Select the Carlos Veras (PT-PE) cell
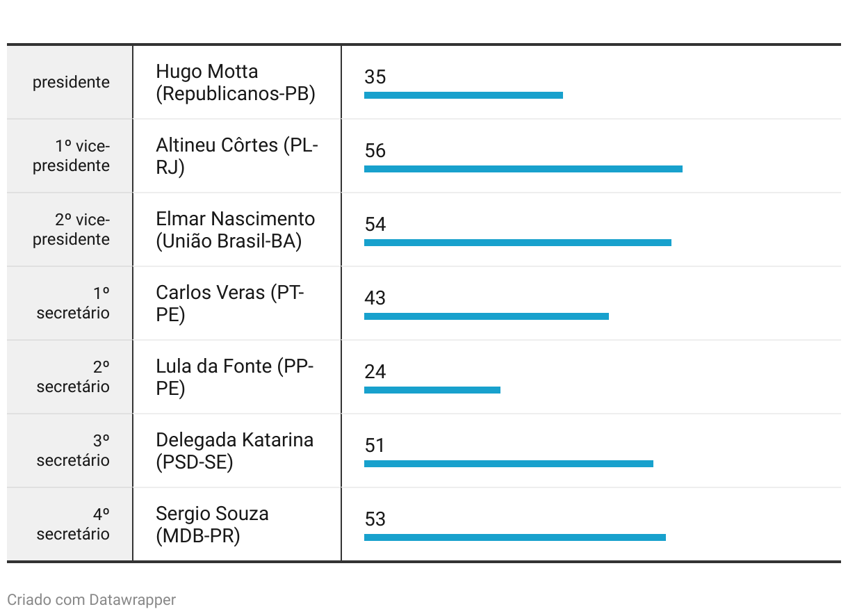 [x=236, y=303]
